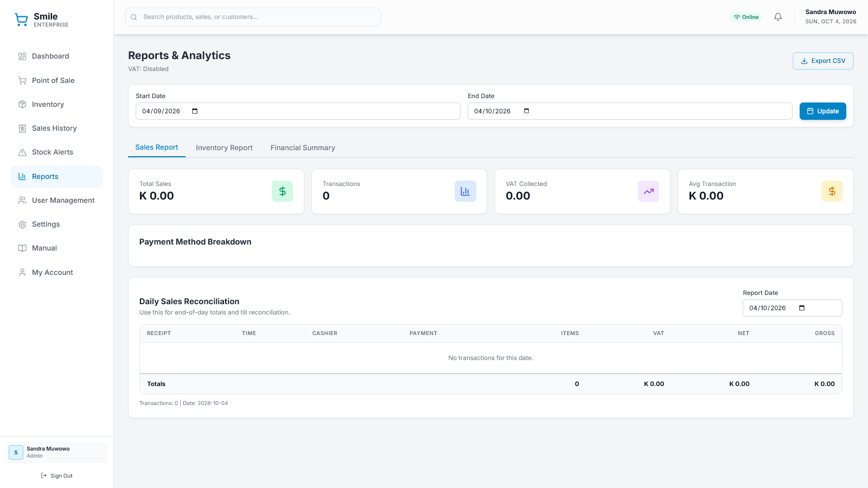Click the Online wifi status badge
This screenshot has height=488, width=868.
coord(746,17)
